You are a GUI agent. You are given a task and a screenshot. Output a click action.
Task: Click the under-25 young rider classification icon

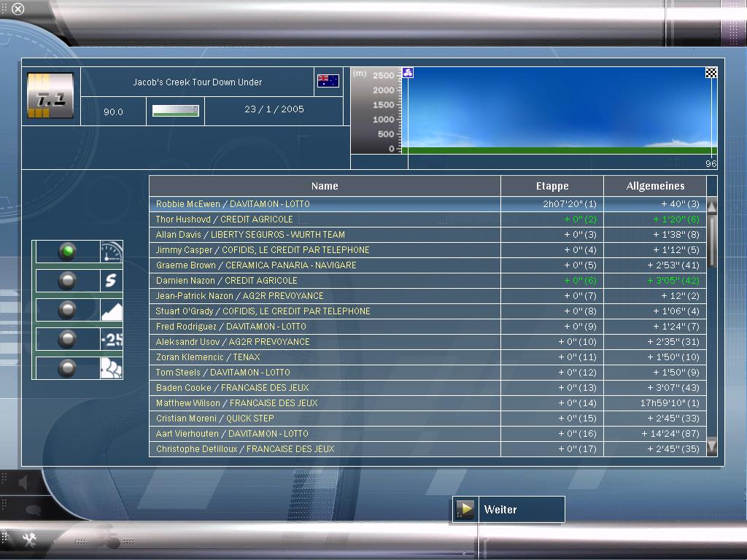(112, 340)
